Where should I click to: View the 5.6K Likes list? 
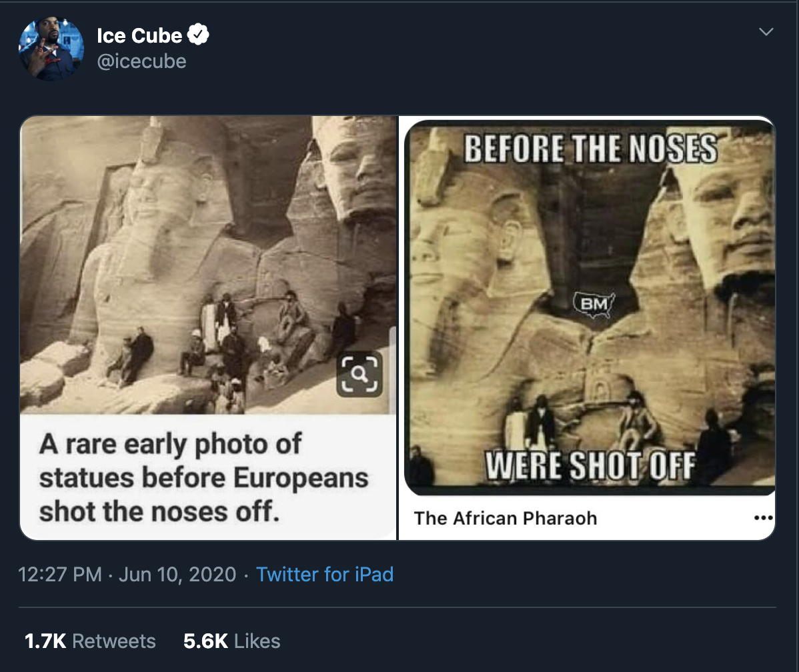pyautogui.click(x=231, y=641)
